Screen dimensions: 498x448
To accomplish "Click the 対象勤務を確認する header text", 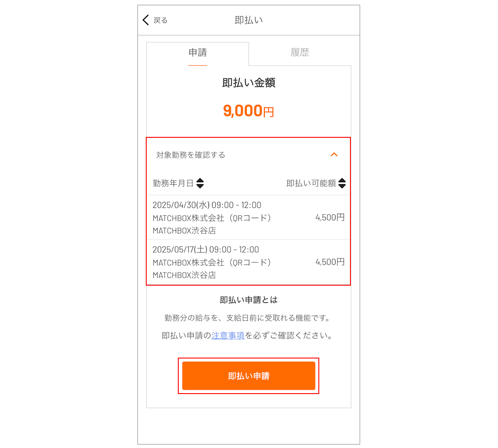I will tap(191, 155).
